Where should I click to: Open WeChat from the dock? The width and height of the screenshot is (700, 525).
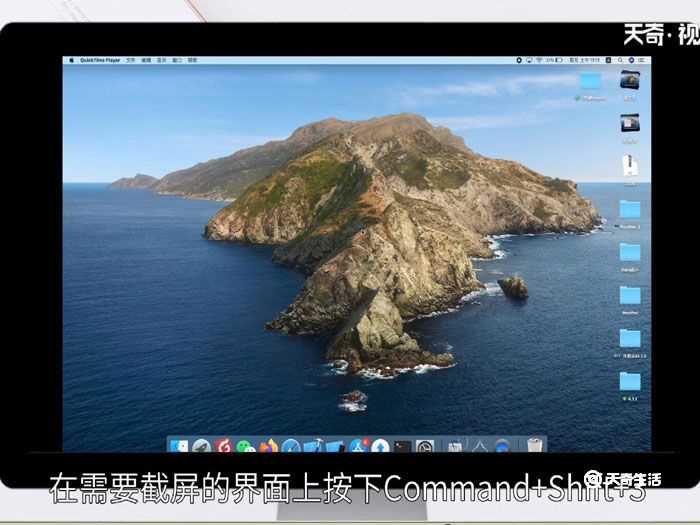click(x=246, y=446)
